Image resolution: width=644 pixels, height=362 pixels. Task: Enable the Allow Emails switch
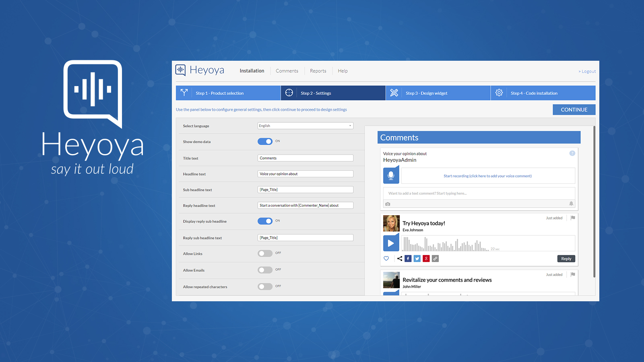(265, 270)
